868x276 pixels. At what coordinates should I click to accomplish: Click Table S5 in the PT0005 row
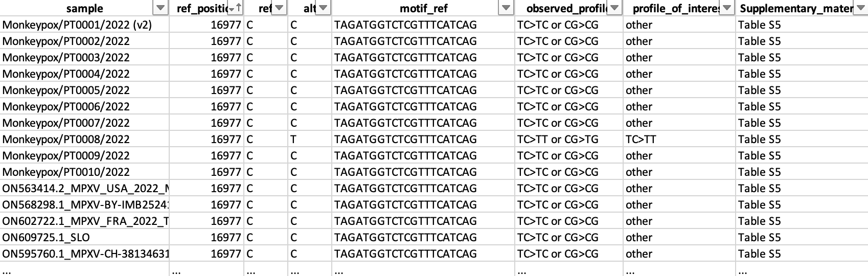pos(759,90)
